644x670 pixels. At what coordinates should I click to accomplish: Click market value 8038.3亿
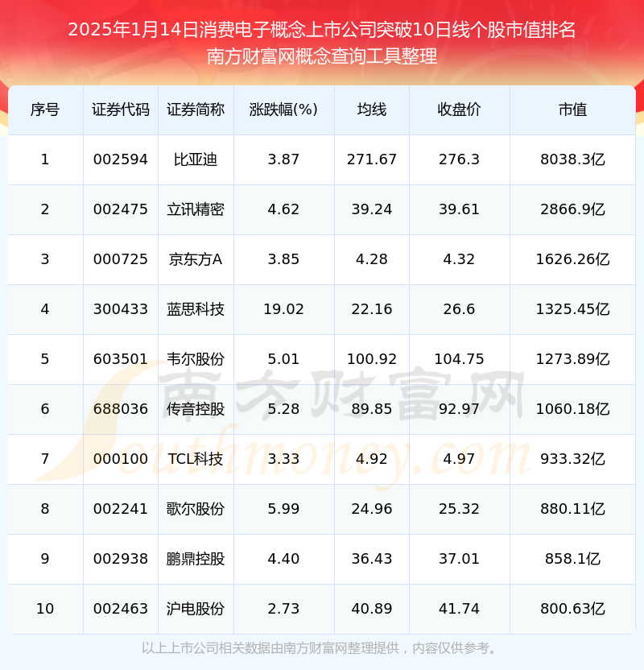(x=572, y=159)
